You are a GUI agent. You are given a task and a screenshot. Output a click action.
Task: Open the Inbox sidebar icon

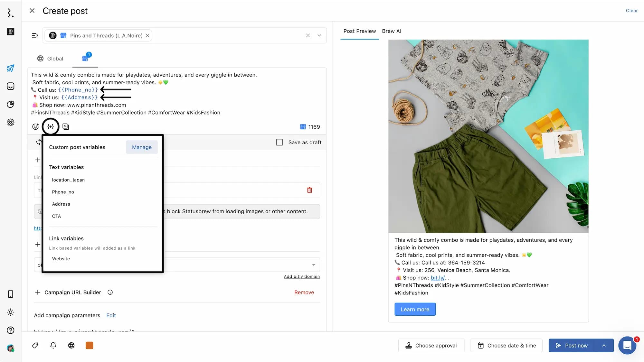(10, 86)
